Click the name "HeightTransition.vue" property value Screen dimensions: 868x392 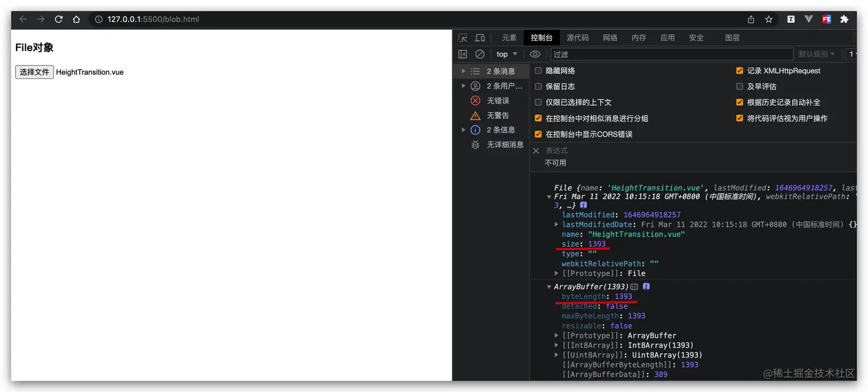tap(636, 234)
